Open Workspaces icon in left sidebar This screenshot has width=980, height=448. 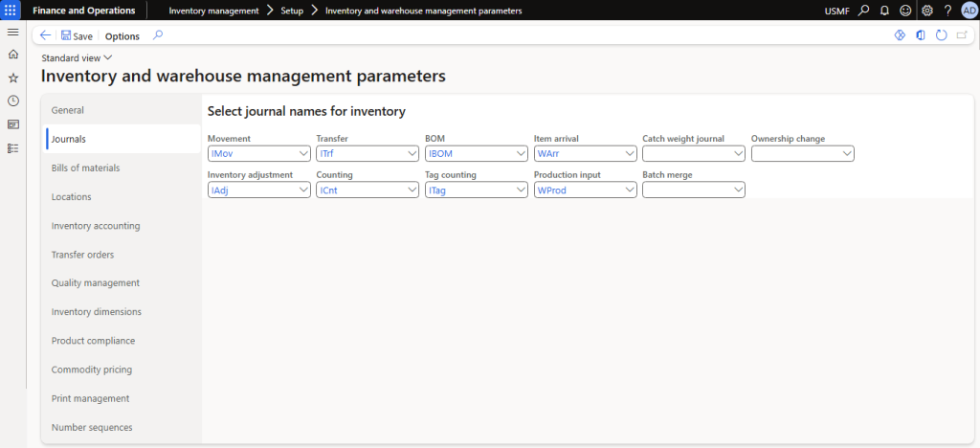[x=12, y=124]
